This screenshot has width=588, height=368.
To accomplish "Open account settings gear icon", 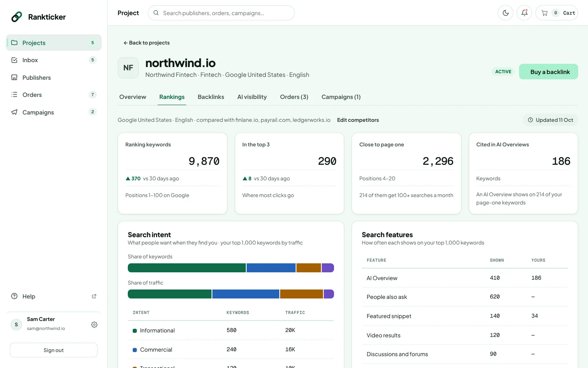I will coord(94,325).
